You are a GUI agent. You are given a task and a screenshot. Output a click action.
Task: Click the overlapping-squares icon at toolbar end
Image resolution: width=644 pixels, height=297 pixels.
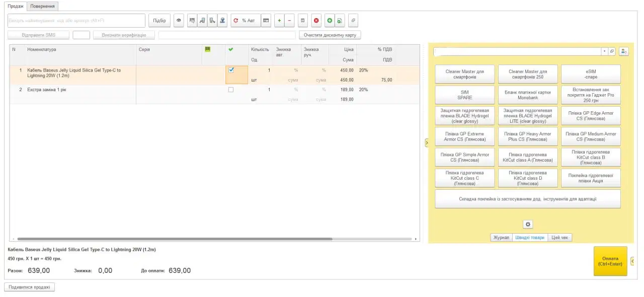coord(353,21)
